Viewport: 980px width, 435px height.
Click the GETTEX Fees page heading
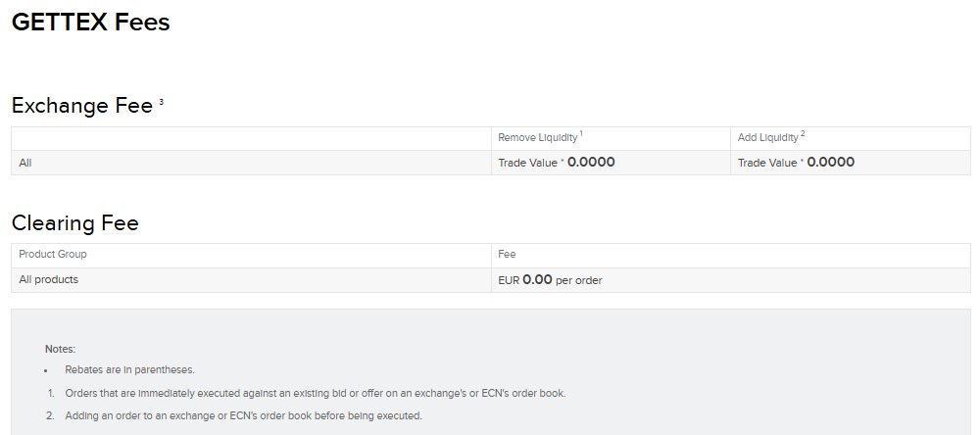tap(90, 22)
